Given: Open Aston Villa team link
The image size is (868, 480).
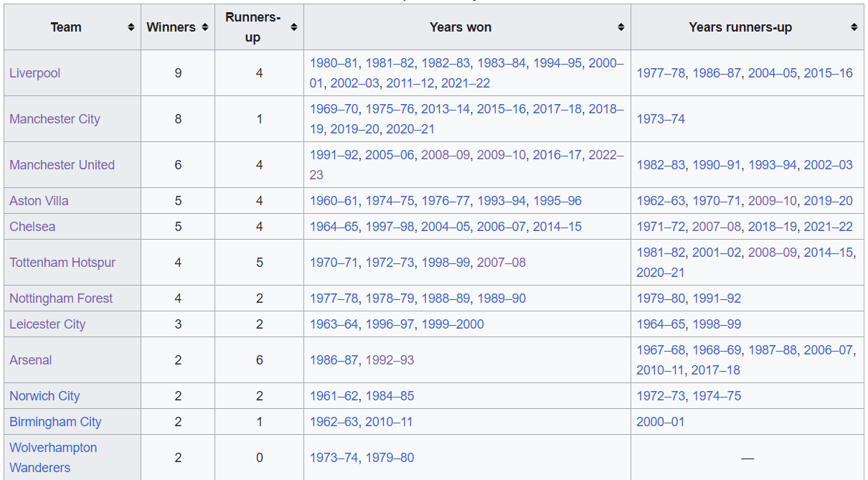Looking at the screenshot, I should (x=39, y=201).
